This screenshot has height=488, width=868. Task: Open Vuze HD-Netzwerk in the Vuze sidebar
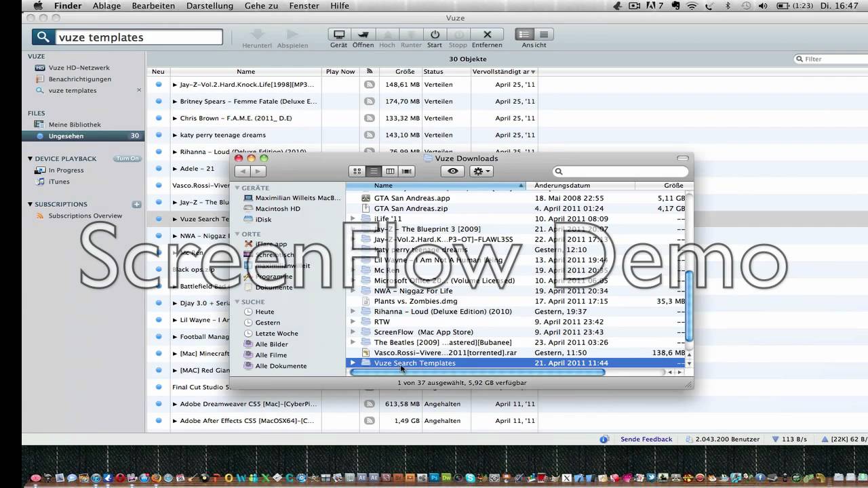(x=79, y=68)
